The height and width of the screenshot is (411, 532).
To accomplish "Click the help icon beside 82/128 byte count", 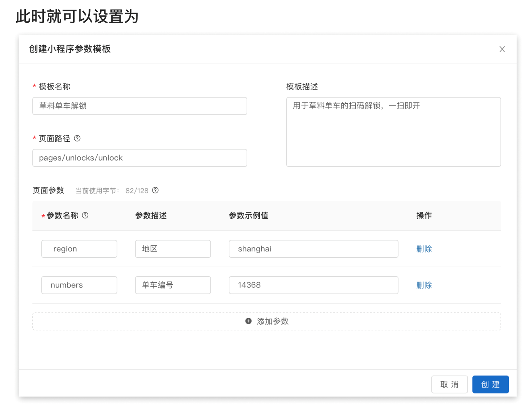I will point(155,190).
